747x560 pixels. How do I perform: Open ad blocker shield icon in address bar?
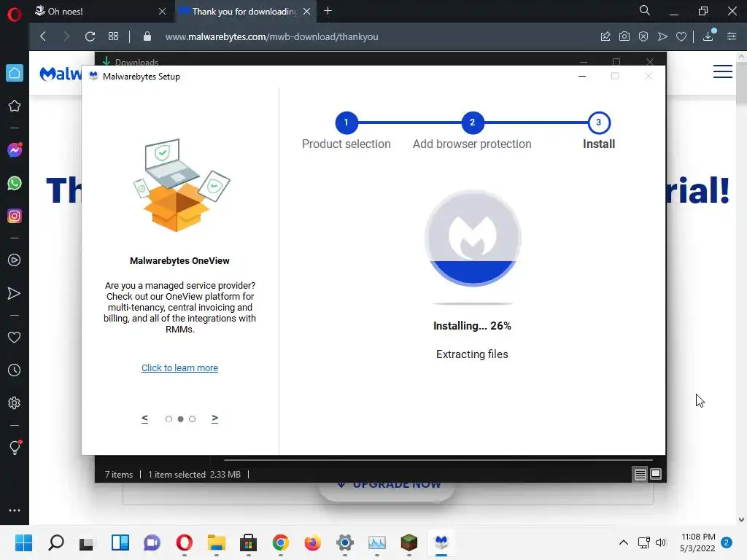643,36
